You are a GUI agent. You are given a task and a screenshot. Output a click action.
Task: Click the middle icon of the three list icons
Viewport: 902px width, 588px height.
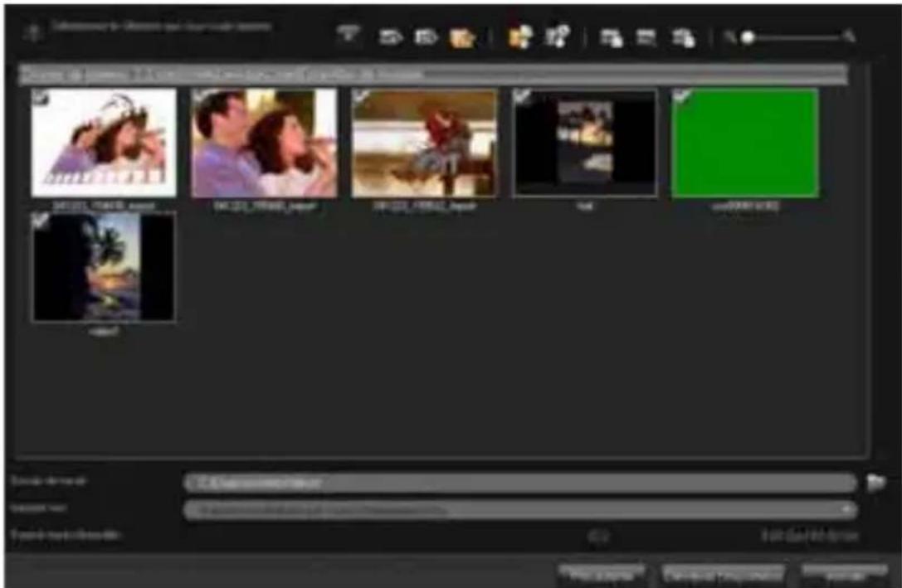pos(646,38)
